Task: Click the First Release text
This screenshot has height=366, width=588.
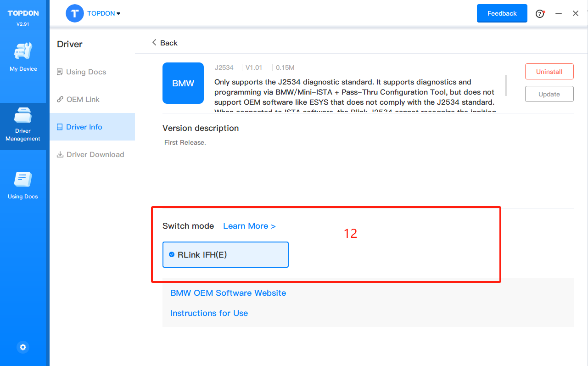Action: tap(185, 143)
